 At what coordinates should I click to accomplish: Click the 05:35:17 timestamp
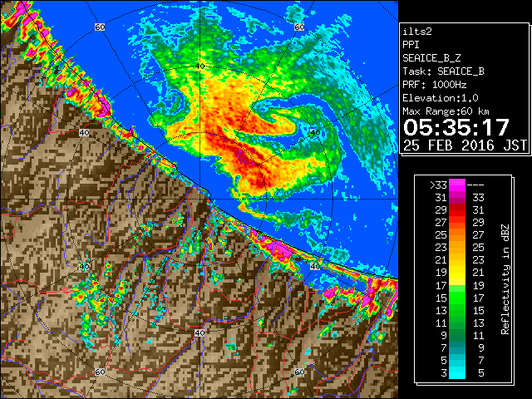click(x=456, y=127)
